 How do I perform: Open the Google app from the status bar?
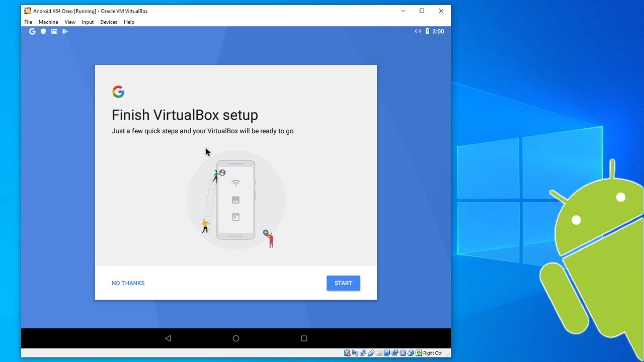point(32,31)
